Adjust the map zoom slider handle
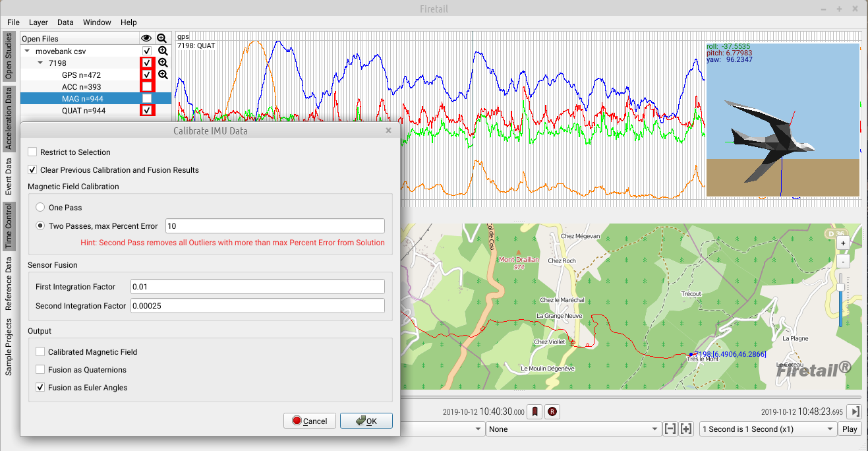The width and height of the screenshot is (868, 451). pyautogui.click(x=840, y=287)
